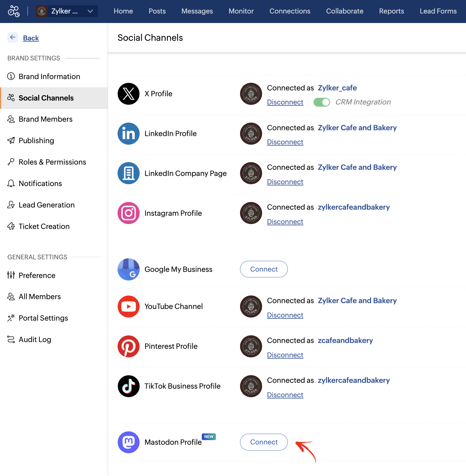Click the YouTube Channel icon

[129, 307]
